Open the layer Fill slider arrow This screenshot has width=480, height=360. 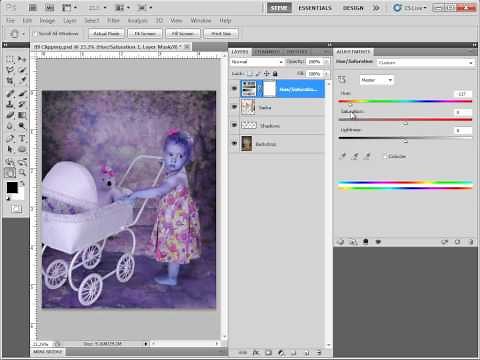click(326, 74)
